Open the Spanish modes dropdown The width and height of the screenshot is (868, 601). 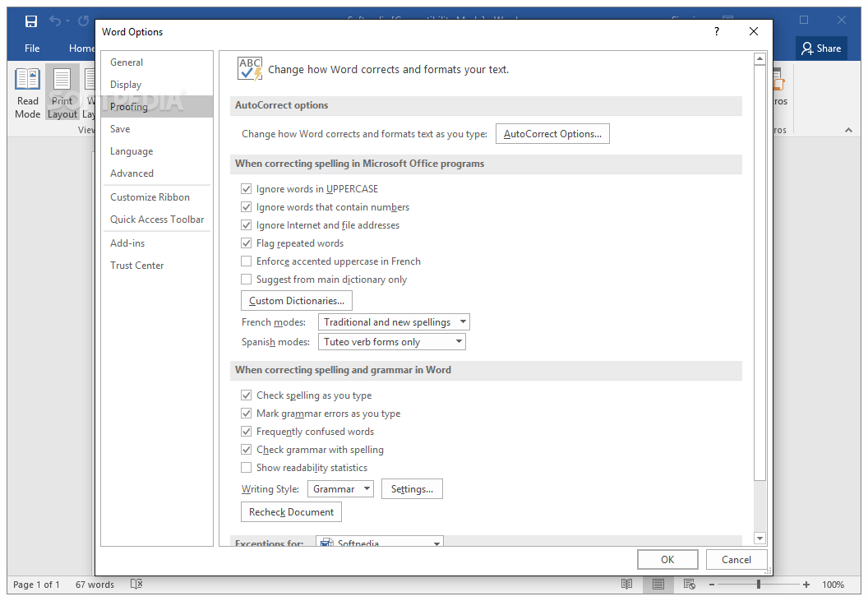coord(391,342)
